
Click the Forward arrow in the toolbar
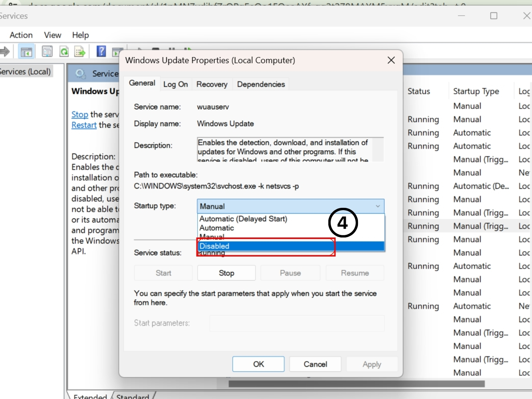[5, 51]
